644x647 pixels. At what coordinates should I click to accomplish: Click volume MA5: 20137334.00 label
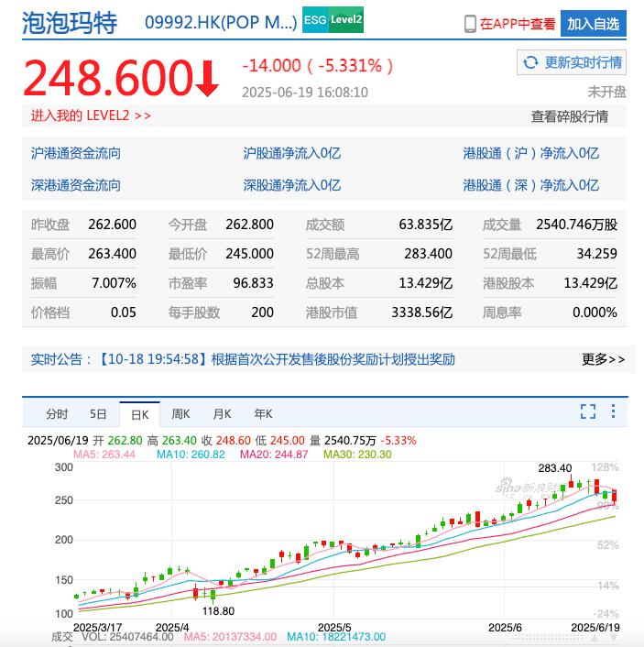tap(230, 637)
